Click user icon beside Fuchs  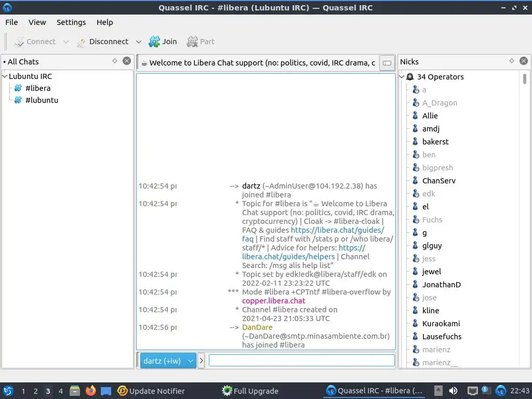416,220
